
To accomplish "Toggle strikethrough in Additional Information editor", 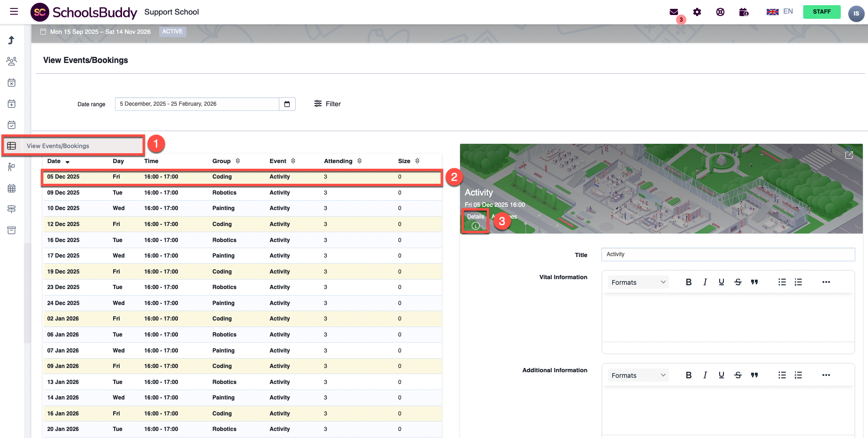I will coord(738,375).
